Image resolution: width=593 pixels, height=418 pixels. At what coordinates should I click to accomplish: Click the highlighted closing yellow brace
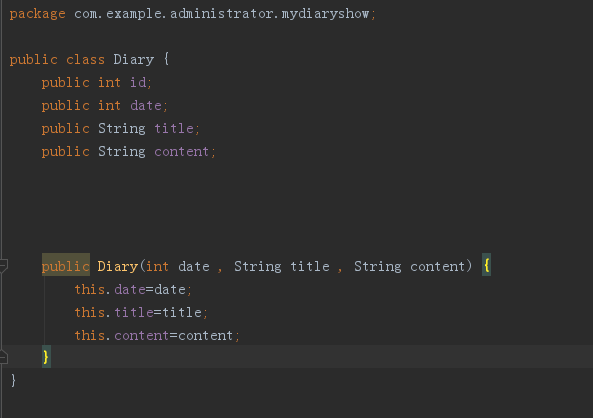[46, 357]
